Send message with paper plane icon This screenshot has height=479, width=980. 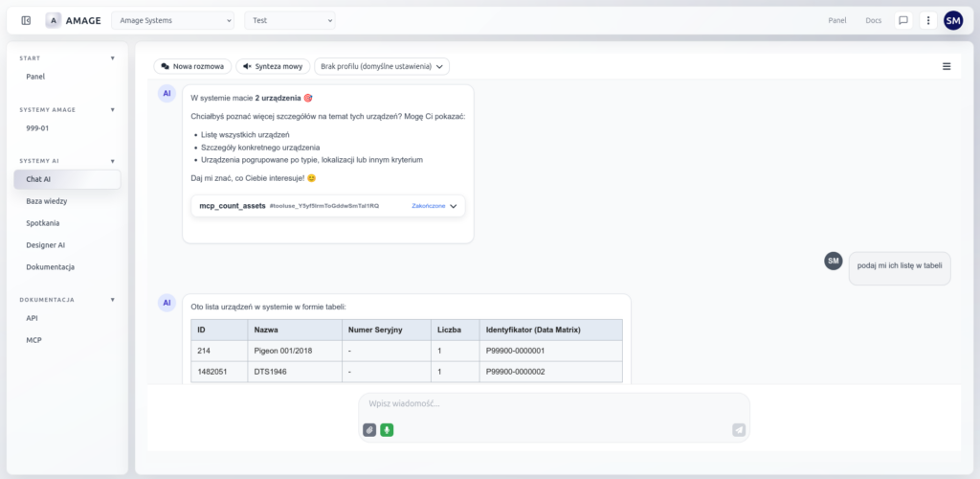738,430
